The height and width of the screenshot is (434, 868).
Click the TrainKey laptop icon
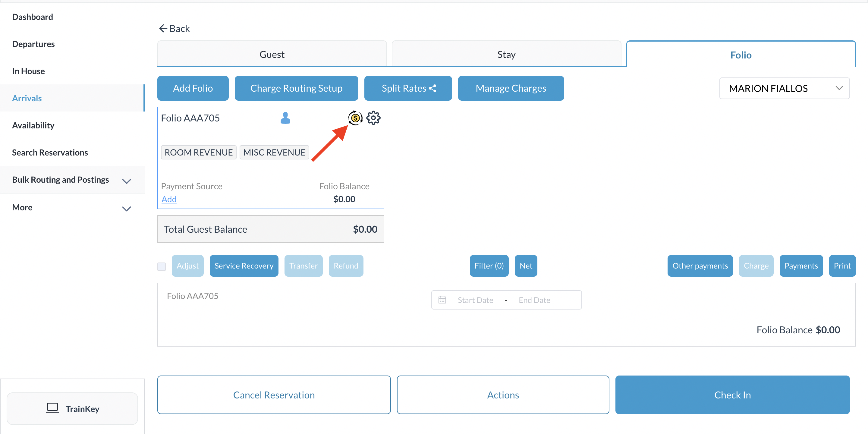[52, 408]
